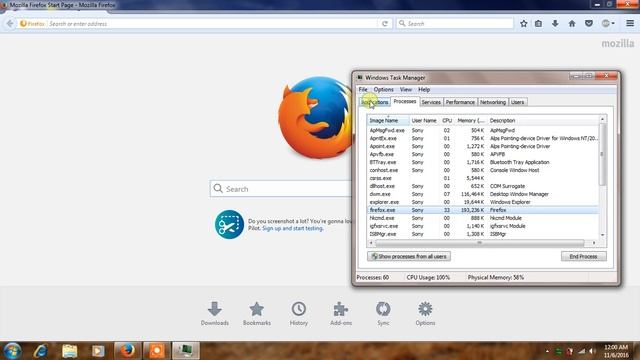Viewport: 640px width, 360px height.
Task: Click the Firefox back arrow button
Action: coord(10,24)
